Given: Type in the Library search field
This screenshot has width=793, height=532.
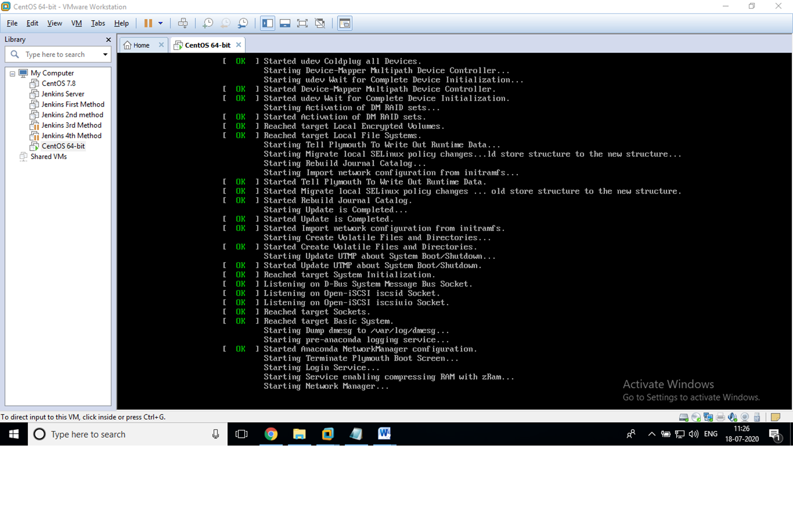Looking at the screenshot, I should click(x=56, y=54).
